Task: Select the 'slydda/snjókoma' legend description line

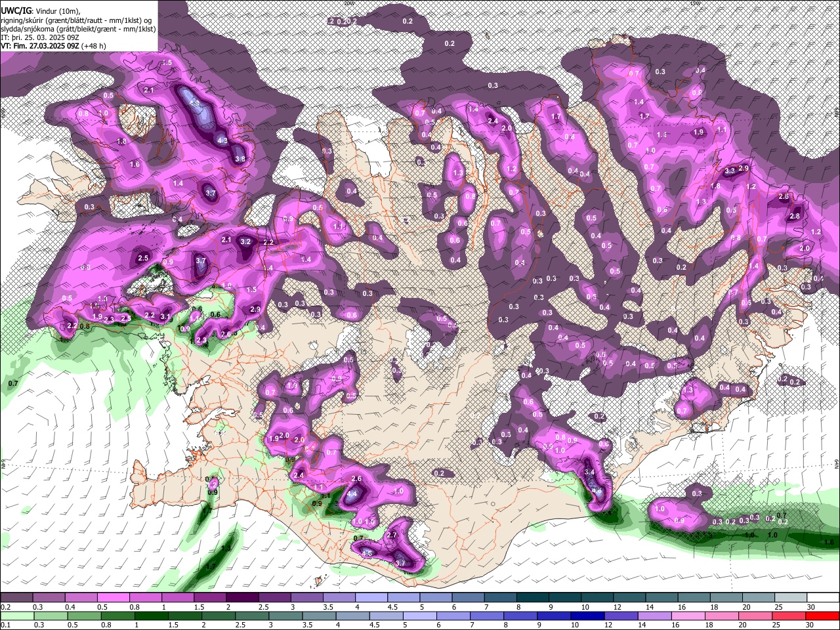Action: [x=78, y=30]
